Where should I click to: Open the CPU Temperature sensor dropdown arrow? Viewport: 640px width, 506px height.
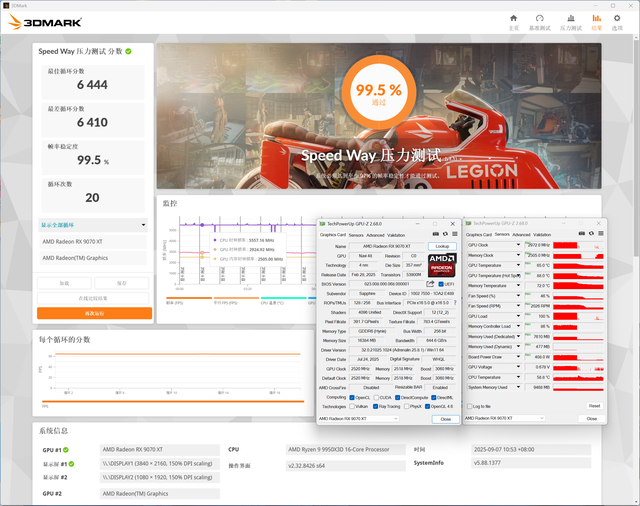(518, 377)
